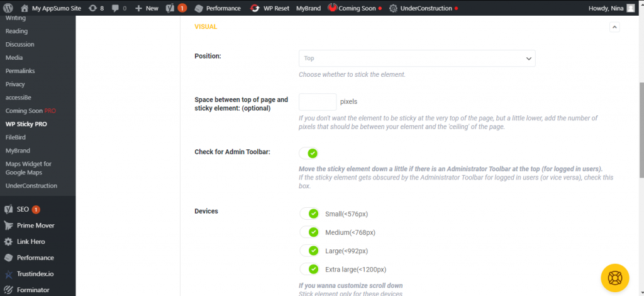Click the Performance icon in sidebar
644x296 pixels.
(x=8, y=258)
